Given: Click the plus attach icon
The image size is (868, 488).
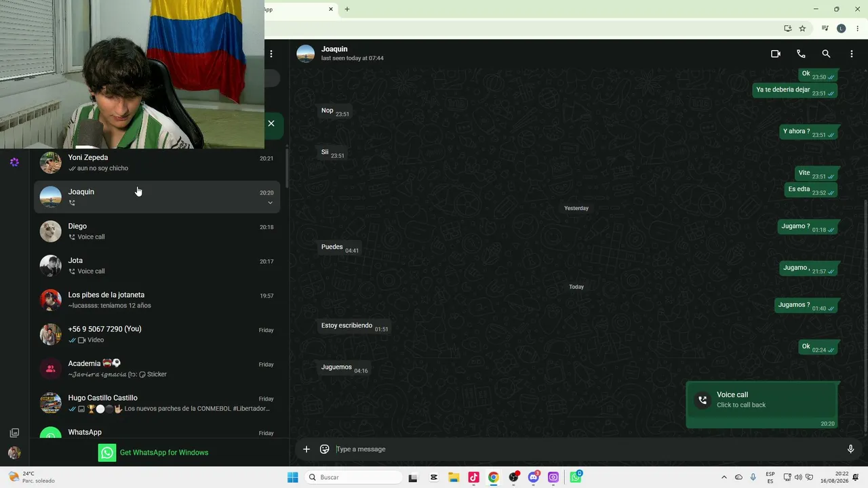Looking at the screenshot, I should click(x=307, y=449).
